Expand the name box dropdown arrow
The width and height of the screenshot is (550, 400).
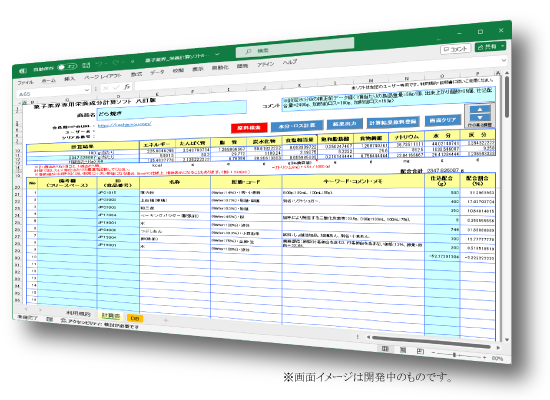(x=87, y=90)
